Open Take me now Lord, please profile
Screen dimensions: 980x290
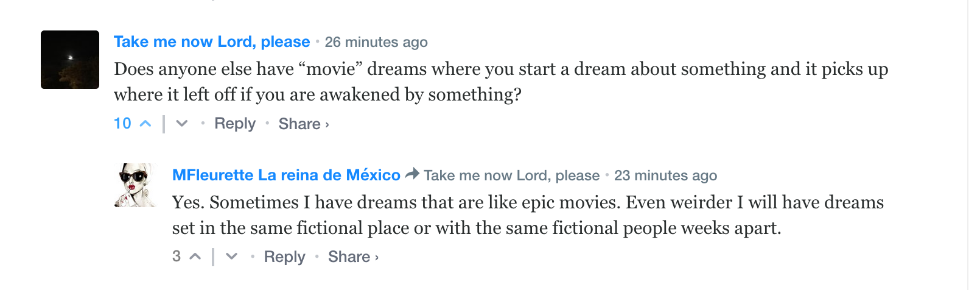(x=212, y=42)
